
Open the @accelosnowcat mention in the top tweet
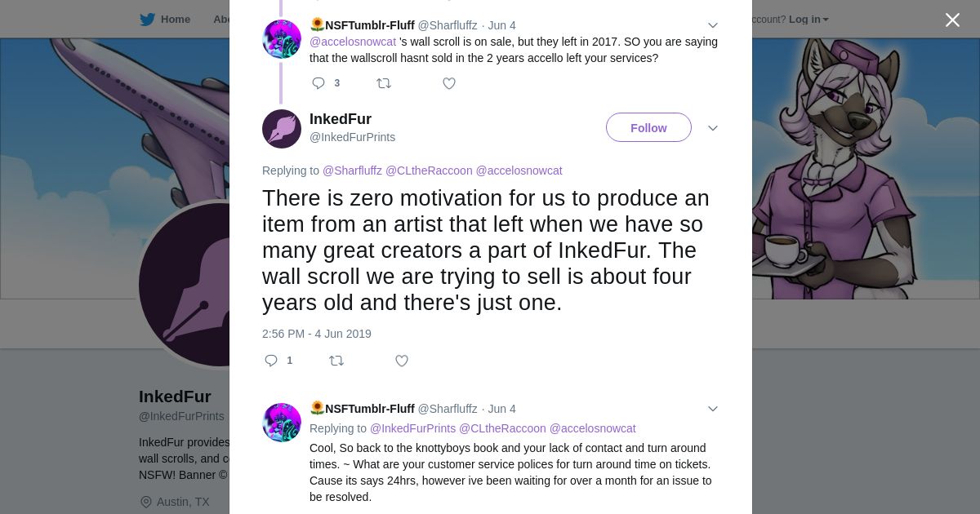[353, 42]
